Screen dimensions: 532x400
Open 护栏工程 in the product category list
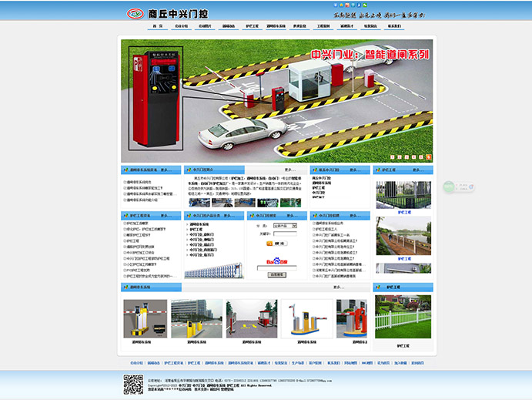click(196, 230)
